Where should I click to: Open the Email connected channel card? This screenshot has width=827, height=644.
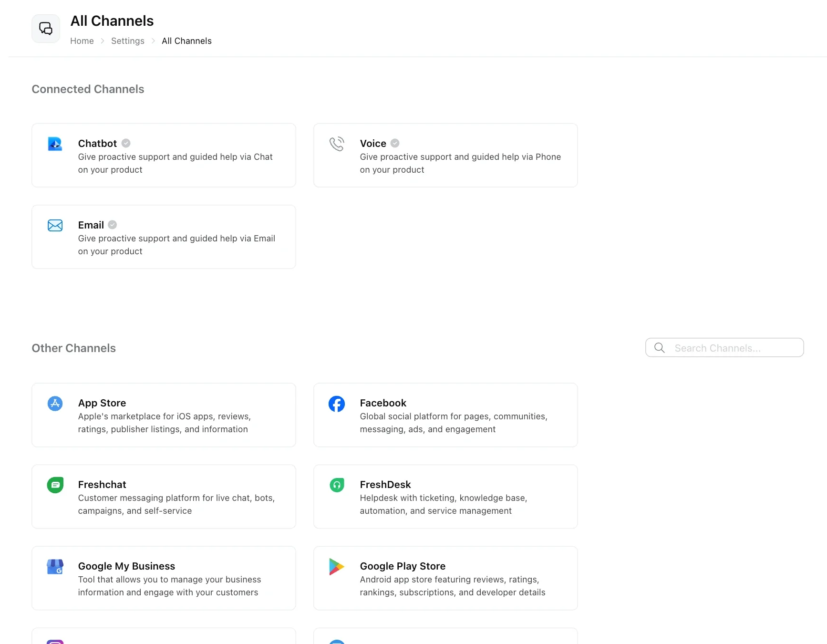click(164, 237)
